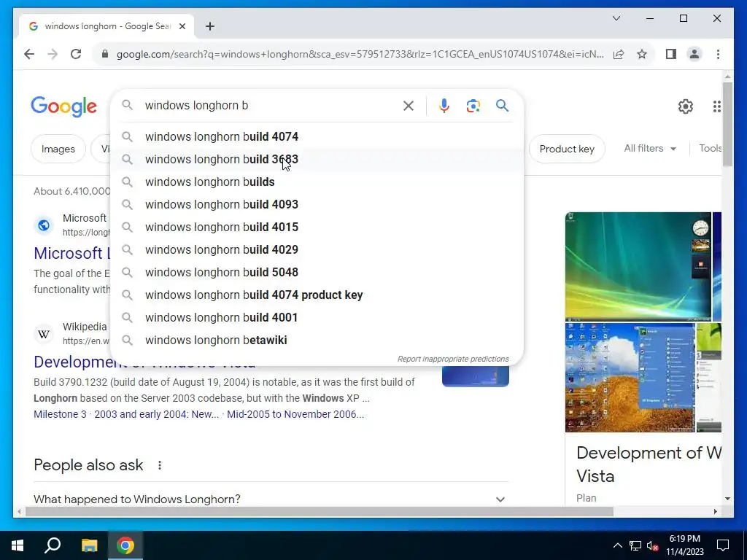Clear the search box with X

coord(409,106)
